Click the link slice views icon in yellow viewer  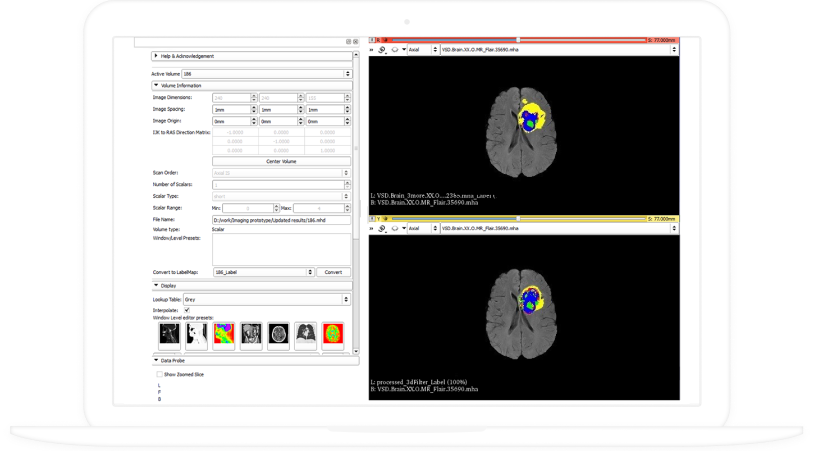coord(382,228)
